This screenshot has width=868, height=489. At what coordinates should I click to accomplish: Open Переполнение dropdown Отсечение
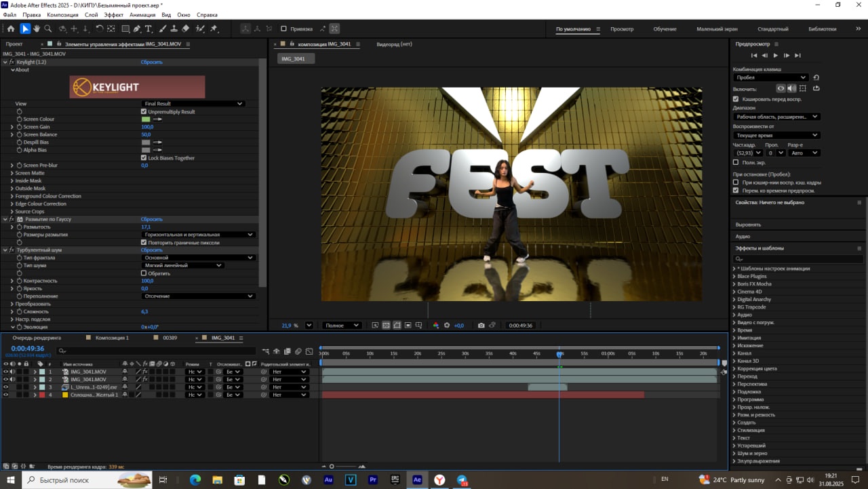[x=198, y=296]
